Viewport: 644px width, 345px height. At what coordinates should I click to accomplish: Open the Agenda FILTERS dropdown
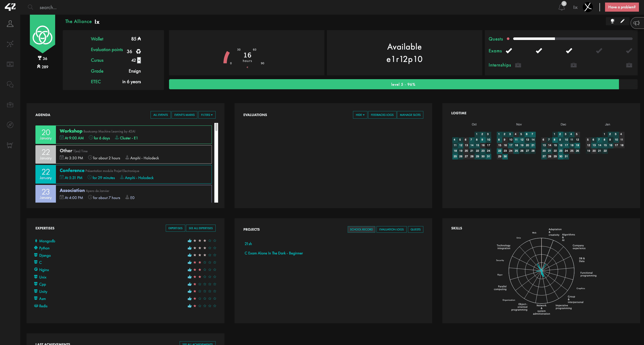point(207,115)
